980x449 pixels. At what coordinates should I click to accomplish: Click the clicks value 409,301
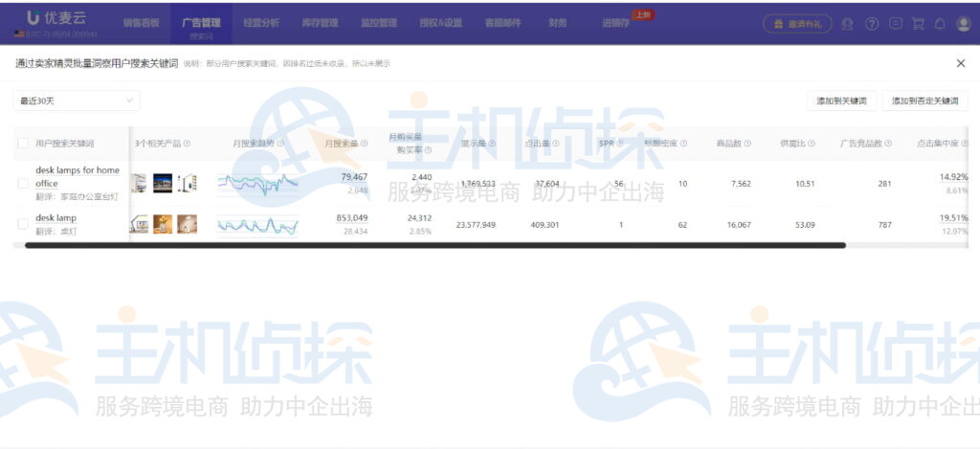click(x=543, y=224)
